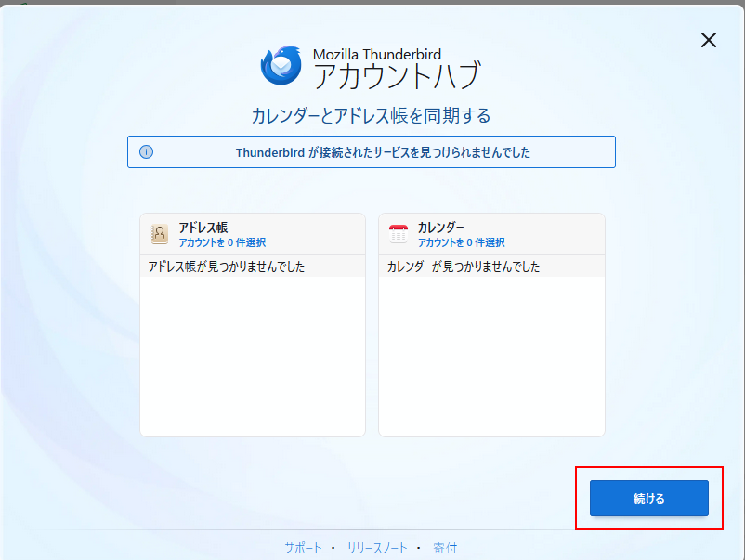Click the text アドレス帳が見つかりませんでした
This screenshot has height=560, width=745.
pyautogui.click(x=226, y=267)
